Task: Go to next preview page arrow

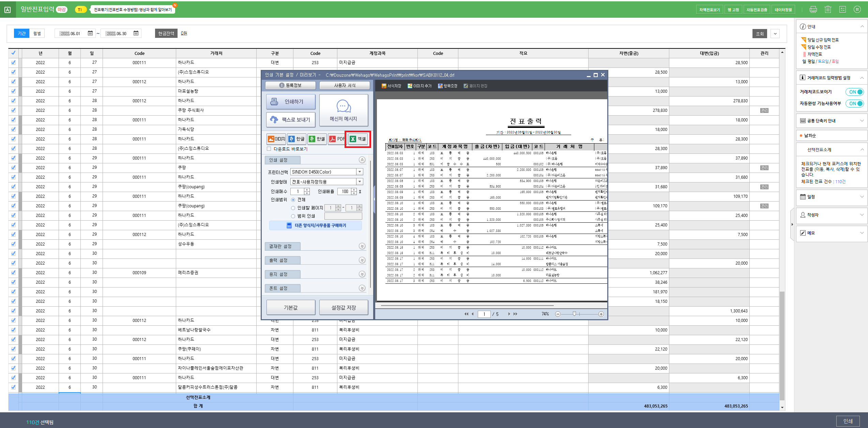Action: [509, 314]
